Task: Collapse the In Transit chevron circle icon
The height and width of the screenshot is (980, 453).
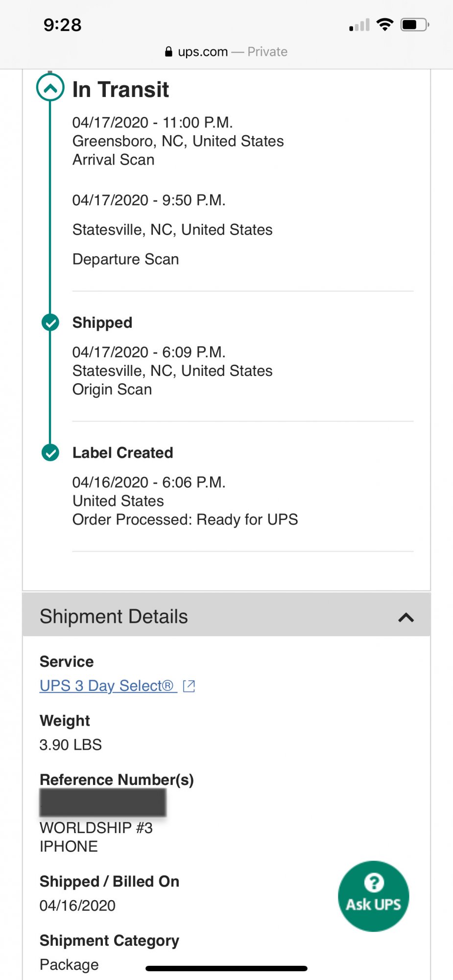Action: click(x=50, y=88)
